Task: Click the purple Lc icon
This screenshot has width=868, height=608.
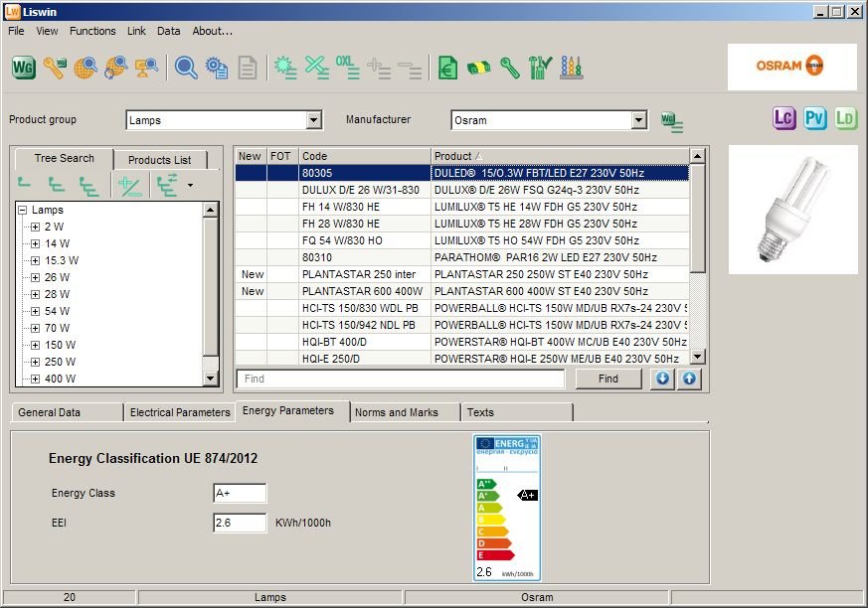Action: [x=783, y=118]
